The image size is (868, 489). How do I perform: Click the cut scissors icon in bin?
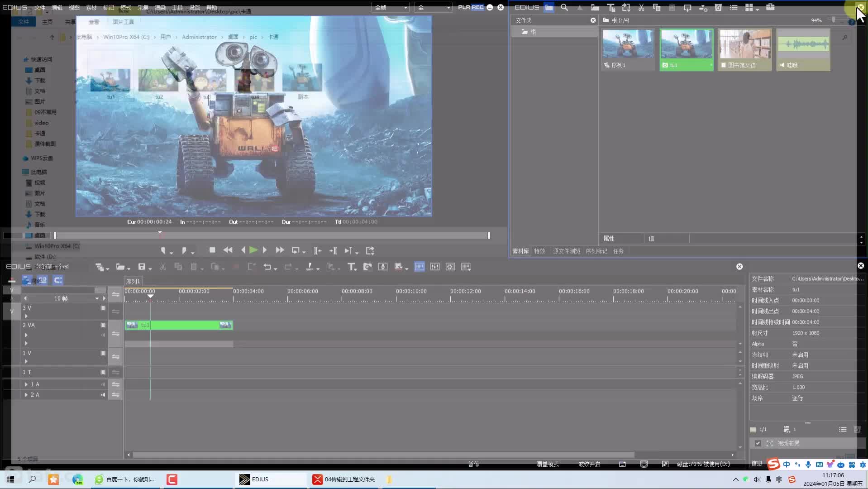tap(641, 7)
